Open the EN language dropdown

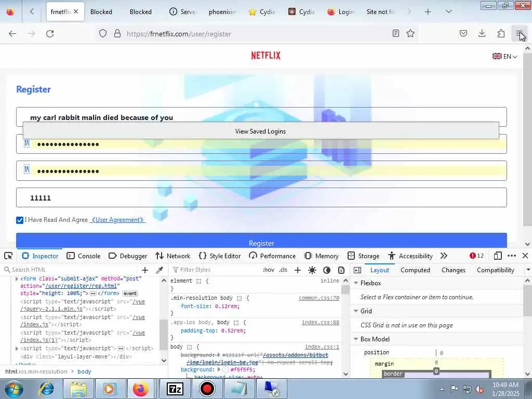pos(504,56)
